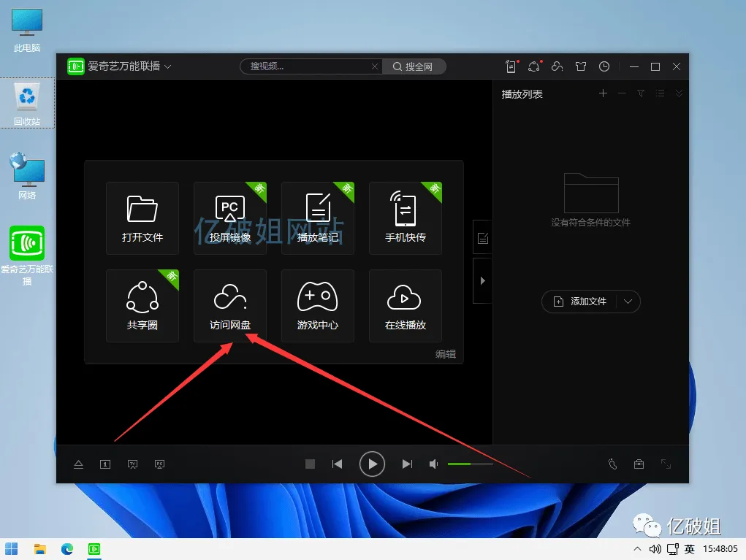Open File Explorer from the taskbar
The width and height of the screenshot is (746, 560).
tap(40, 549)
